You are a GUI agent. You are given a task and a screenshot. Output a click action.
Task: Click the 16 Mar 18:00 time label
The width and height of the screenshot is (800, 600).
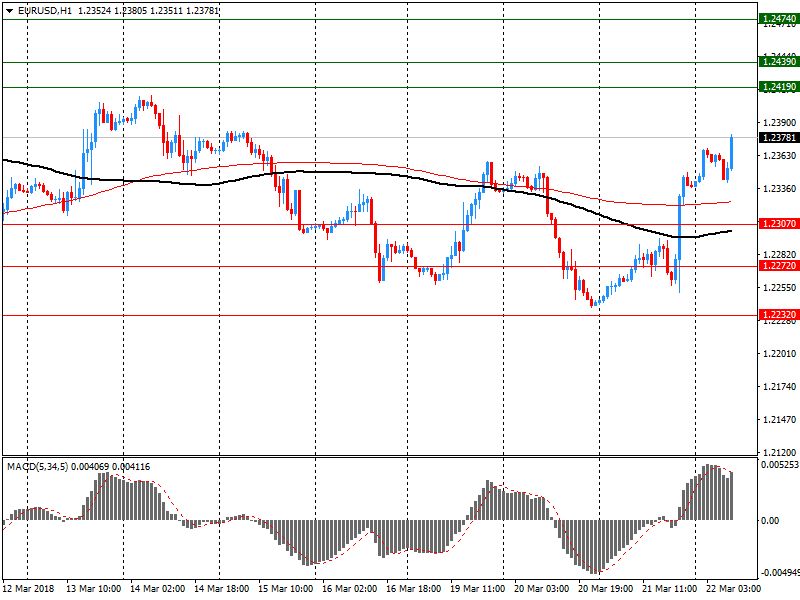point(413,589)
